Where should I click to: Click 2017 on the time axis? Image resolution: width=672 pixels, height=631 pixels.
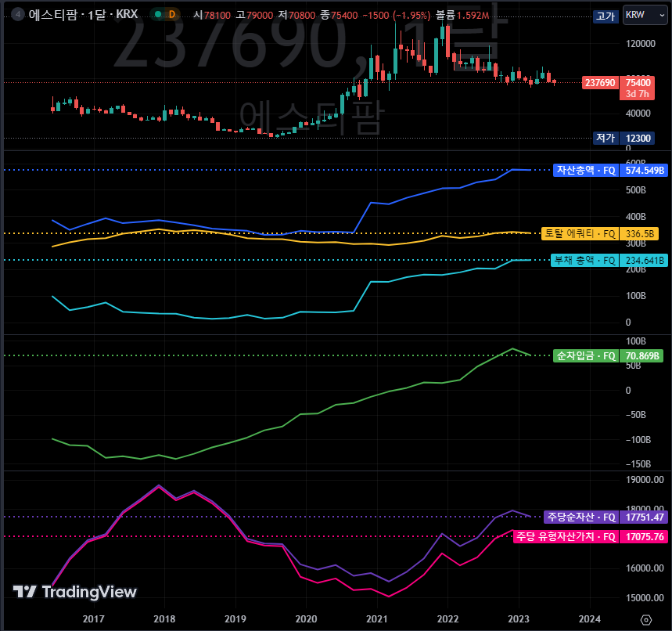coord(93,619)
